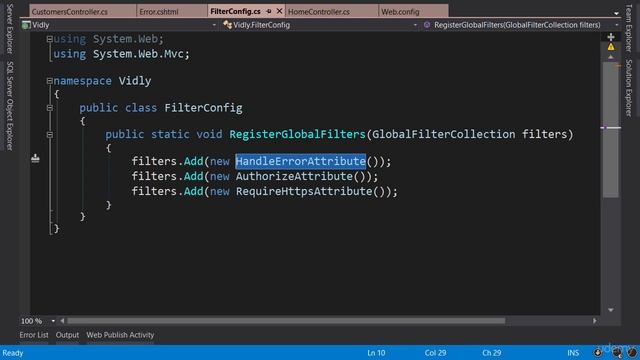
Task: Click the horizontal scrollbar left arrow
Action: pyautogui.click(x=62, y=321)
